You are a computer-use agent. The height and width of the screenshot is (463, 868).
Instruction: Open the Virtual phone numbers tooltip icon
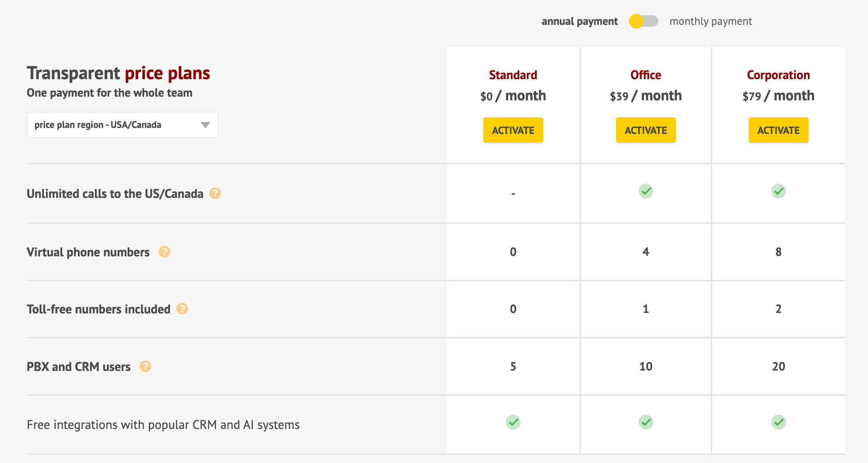[x=164, y=252]
